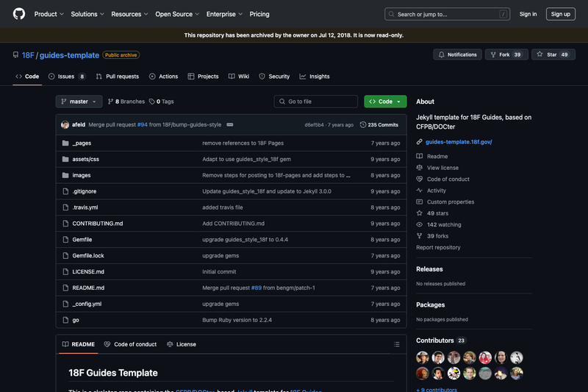Open the .gitignore file
Viewport: 588px width, 392px height.
pyautogui.click(x=85, y=191)
